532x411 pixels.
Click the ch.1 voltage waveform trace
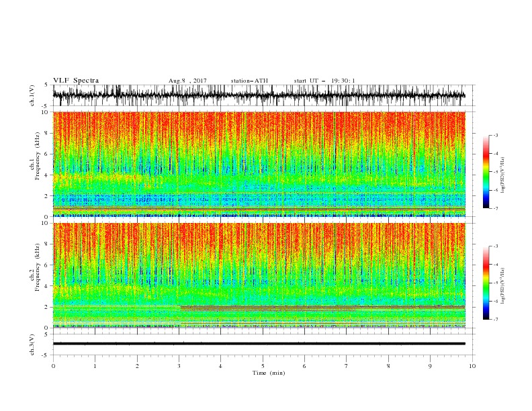tap(259, 95)
